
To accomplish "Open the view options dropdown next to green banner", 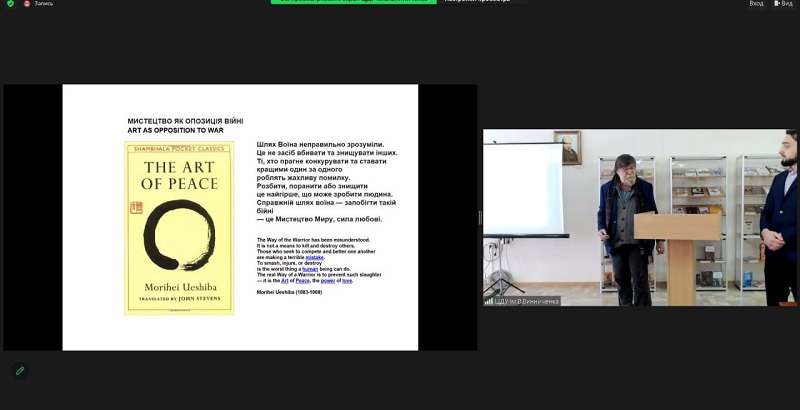I will 482,2.
